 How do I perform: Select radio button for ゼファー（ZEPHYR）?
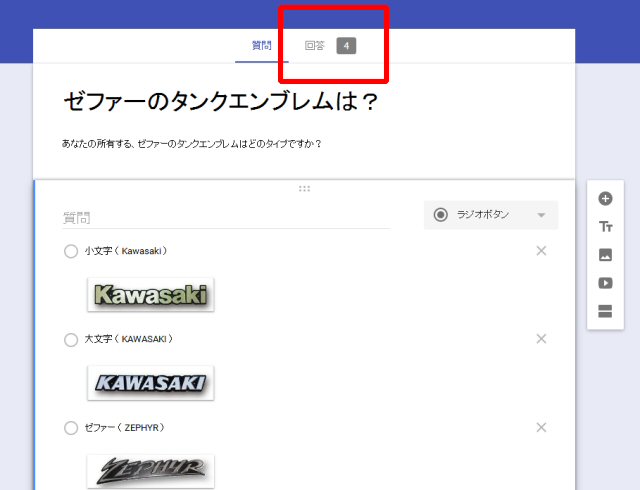click(x=71, y=428)
